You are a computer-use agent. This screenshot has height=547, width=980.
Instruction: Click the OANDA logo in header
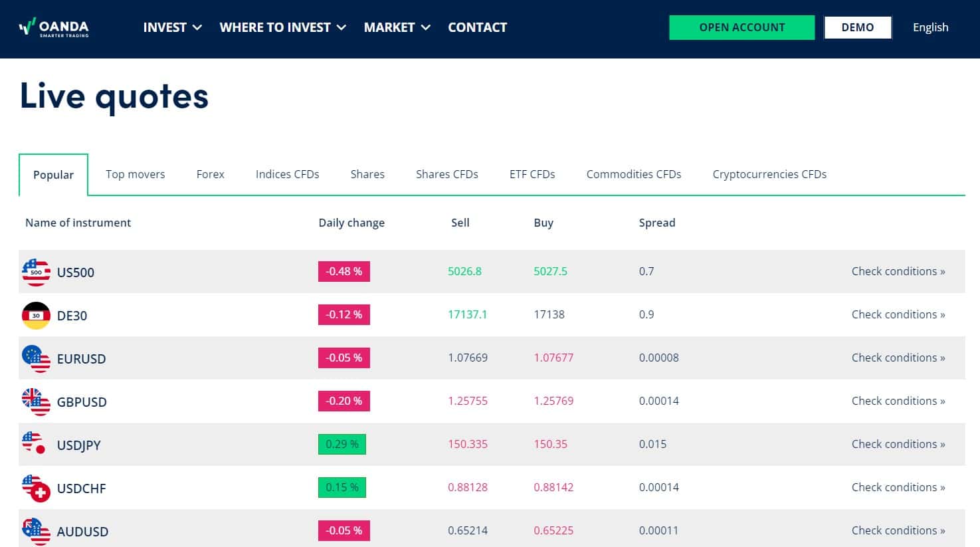[54, 27]
